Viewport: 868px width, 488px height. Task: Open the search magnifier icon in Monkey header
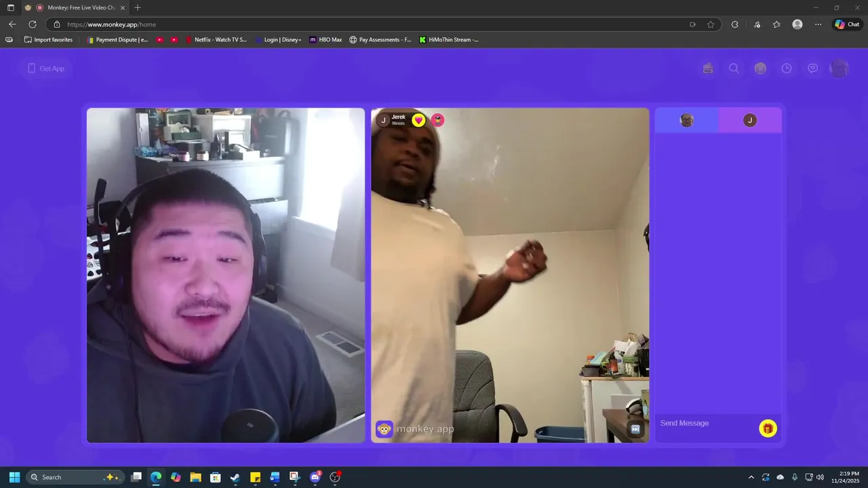coord(734,68)
